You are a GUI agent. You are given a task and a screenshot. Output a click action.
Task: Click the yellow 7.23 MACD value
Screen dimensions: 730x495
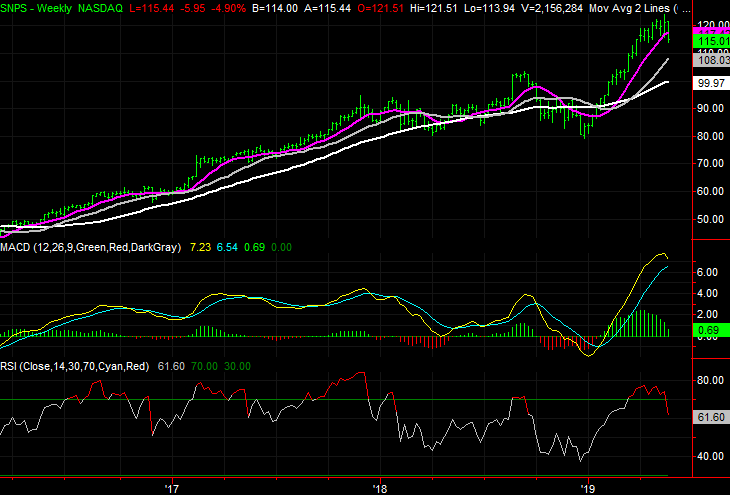point(200,247)
